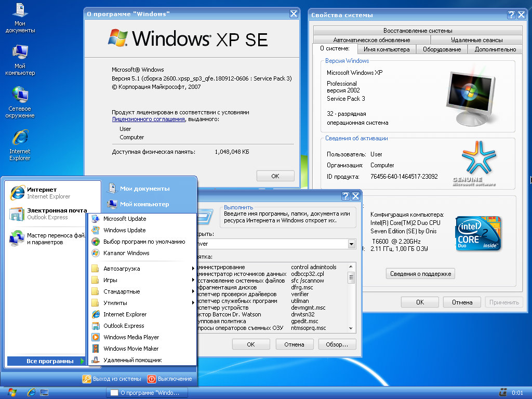Open Все программы menu
Viewport: 532px width, 399px height.
[46, 362]
